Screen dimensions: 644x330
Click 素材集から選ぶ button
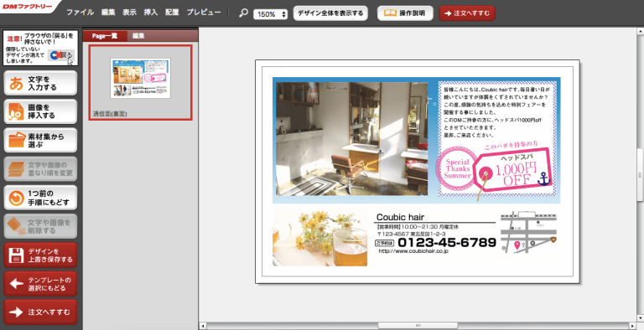[x=40, y=141]
